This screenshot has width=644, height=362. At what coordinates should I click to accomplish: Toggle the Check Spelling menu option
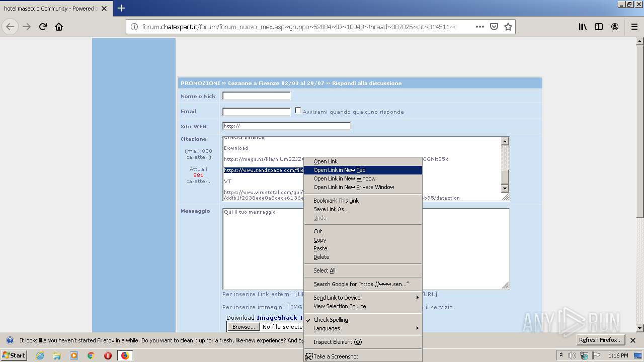click(363, 320)
